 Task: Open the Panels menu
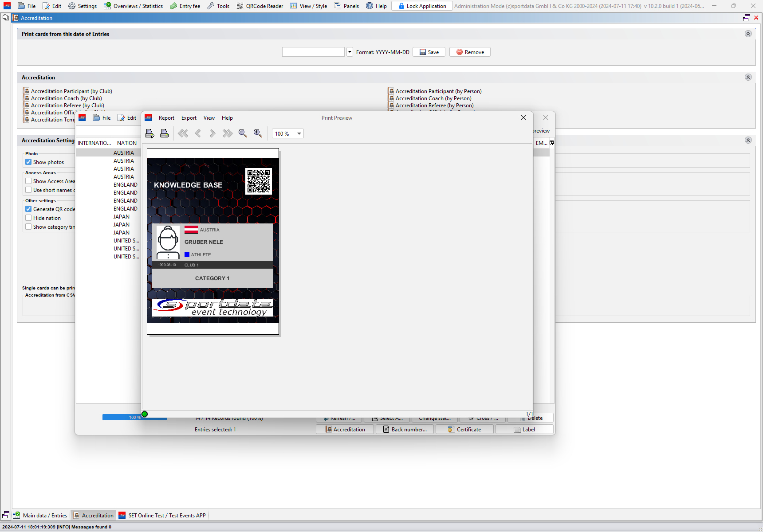tap(346, 6)
